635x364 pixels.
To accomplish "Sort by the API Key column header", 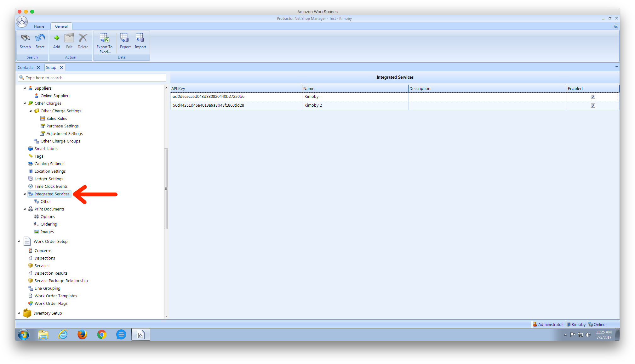I will point(236,89).
